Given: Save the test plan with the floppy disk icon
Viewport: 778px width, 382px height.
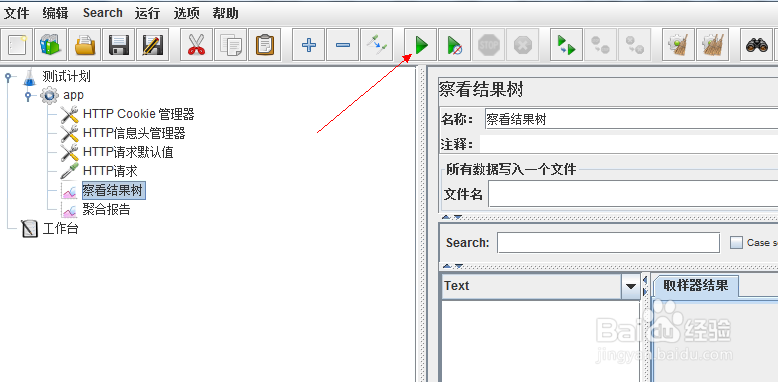Looking at the screenshot, I should pyautogui.click(x=119, y=45).
